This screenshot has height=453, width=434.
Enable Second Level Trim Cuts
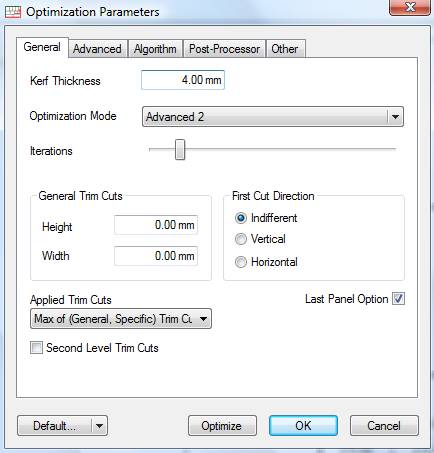[36, 348]
